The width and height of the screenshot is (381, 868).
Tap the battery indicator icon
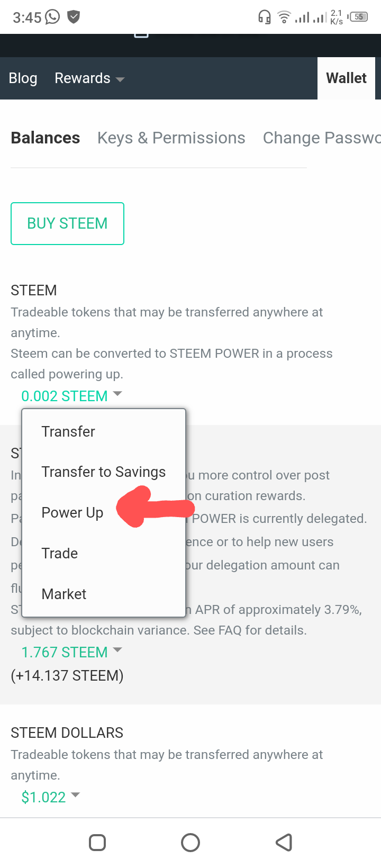(x=359, y=17)
